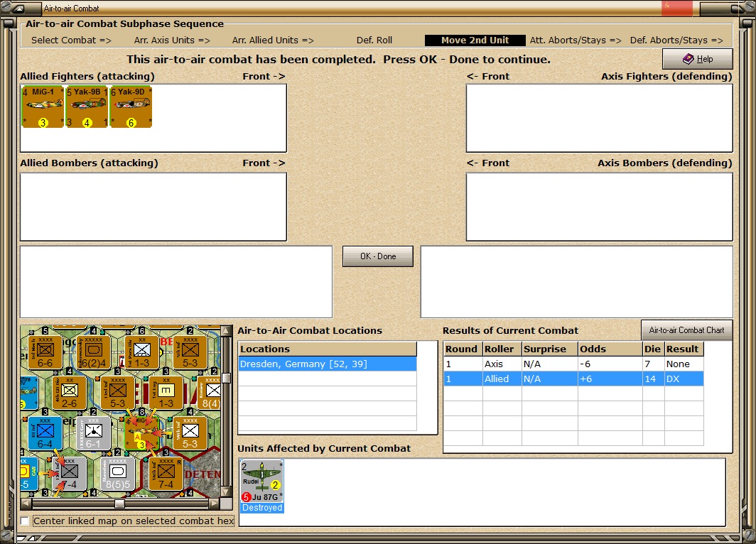Click the Surprise column header
The height and width of the screenshot is (544, 756).
[x=550, y=349]
